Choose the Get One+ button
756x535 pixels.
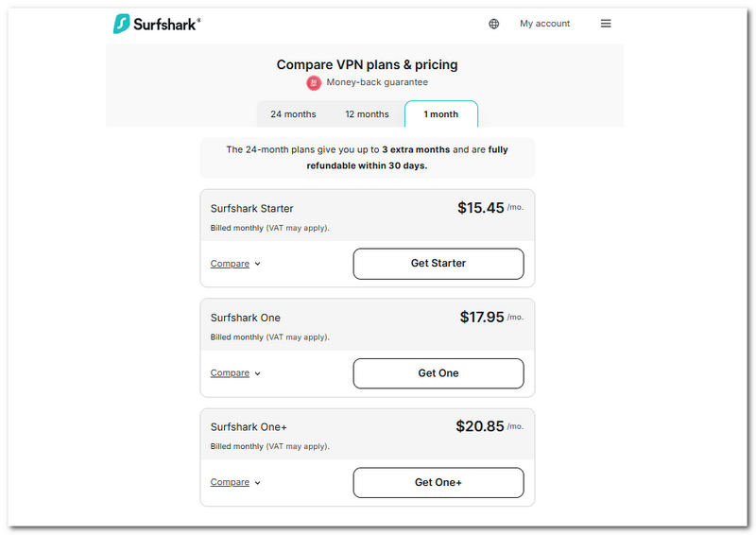point(438,482)
